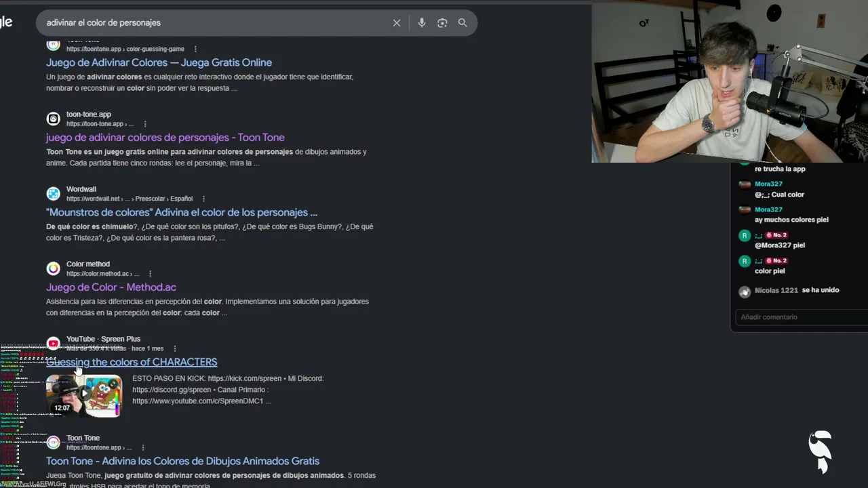The image size is (868, 488).
Task: Click the 'toon-tone.app' site name
Action: click(x=89, y=115)
